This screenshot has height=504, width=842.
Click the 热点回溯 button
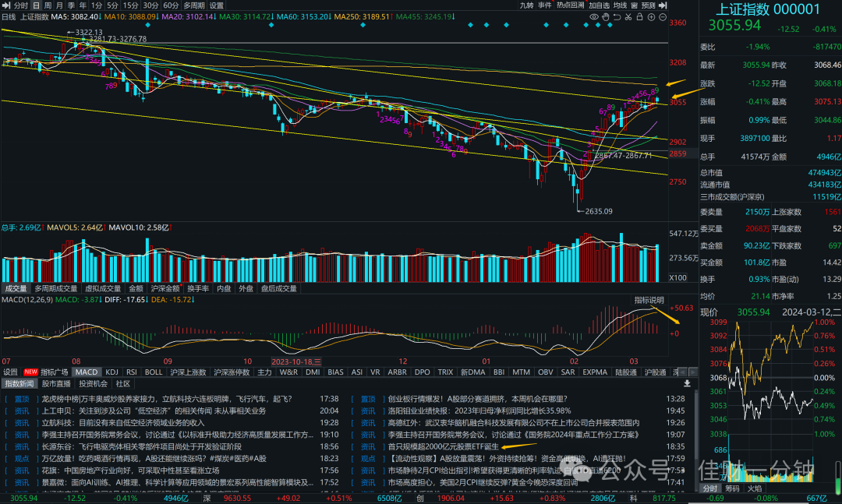tap(570, 5)
